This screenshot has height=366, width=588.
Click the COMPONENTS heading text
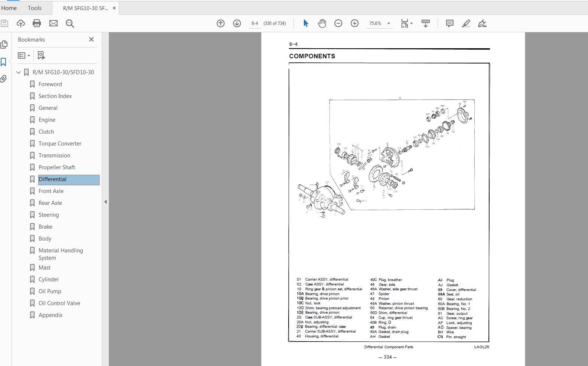(x=312, y=56)
